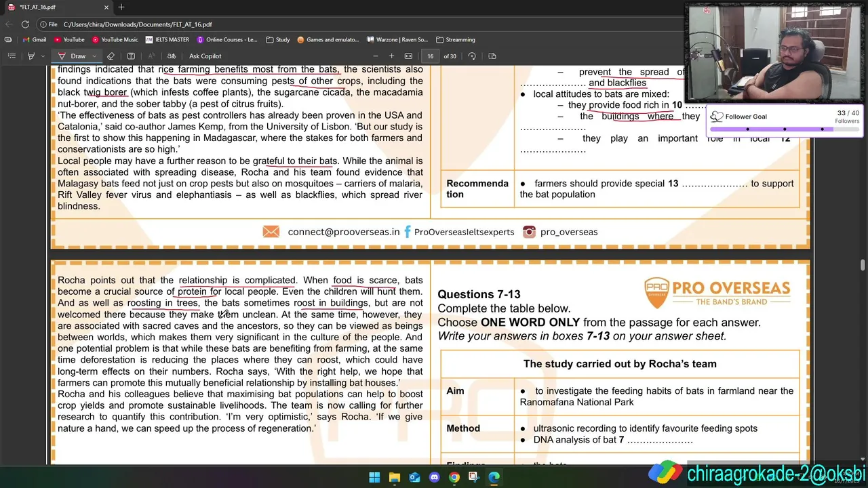Image resolution: width=868 pixels, height=488 pixels.
Task: Zoom in with the plus icon
Action: point(391,56)
